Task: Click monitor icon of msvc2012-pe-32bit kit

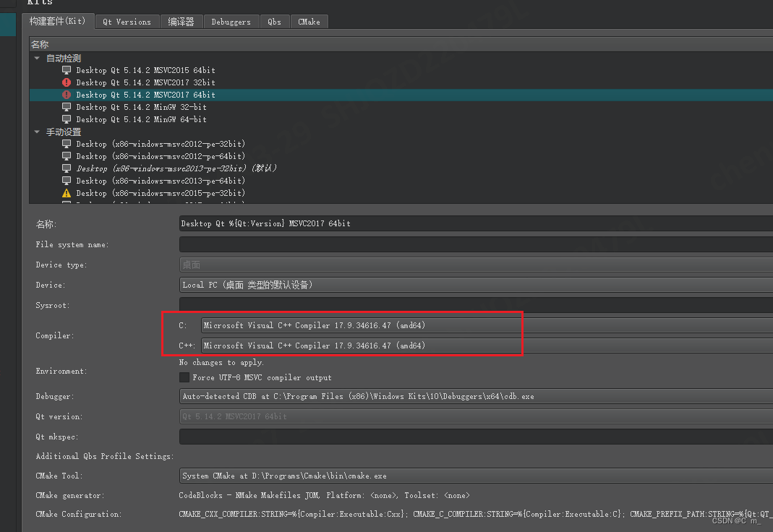Action: click(x=67, y=144)
